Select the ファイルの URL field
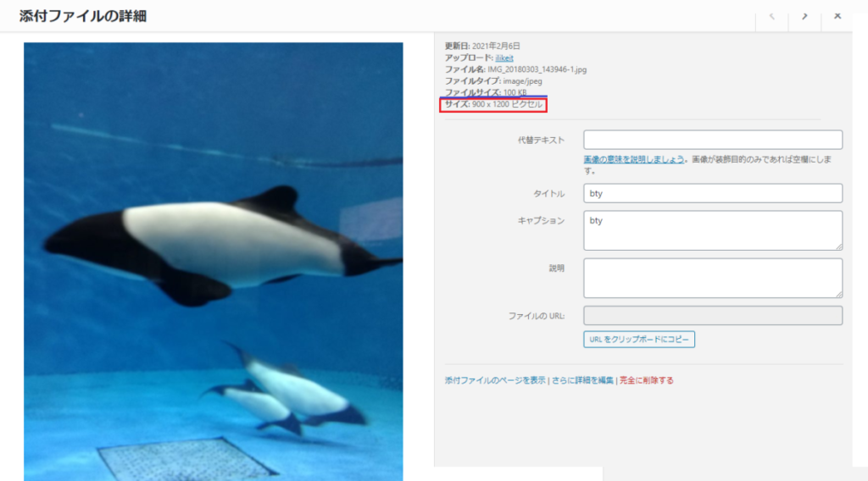This screenshot has width=868, height=481. [x=713, y=316]
